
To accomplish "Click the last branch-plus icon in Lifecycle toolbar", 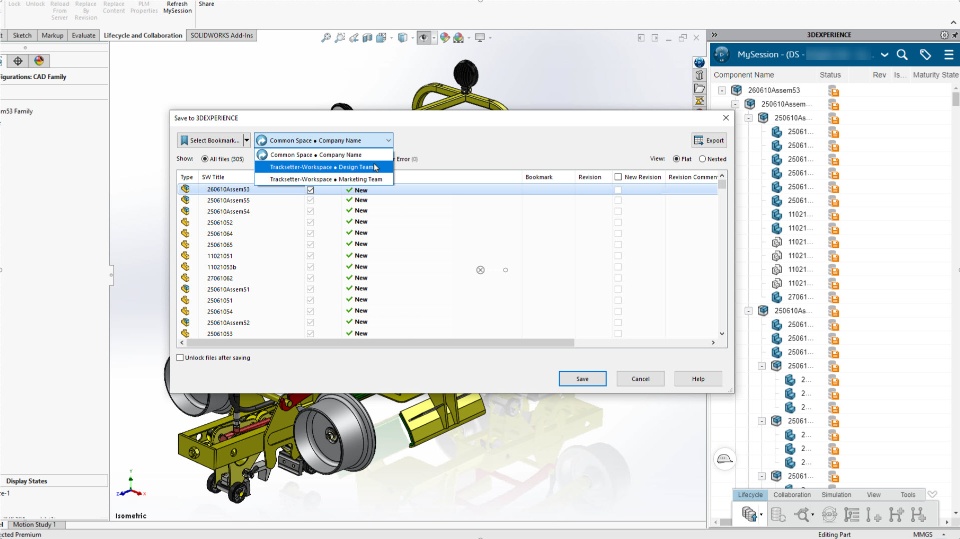I will click(x=918, y=514).
